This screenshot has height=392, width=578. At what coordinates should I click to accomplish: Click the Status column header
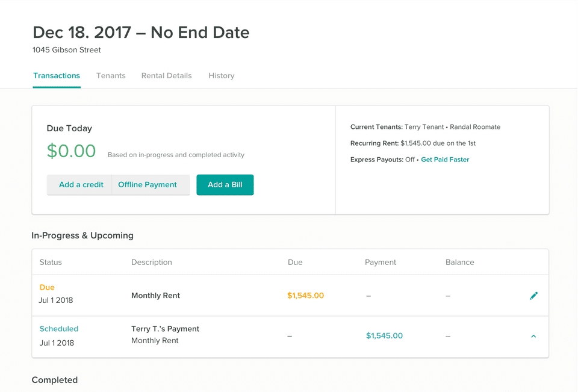coord(51,263)
